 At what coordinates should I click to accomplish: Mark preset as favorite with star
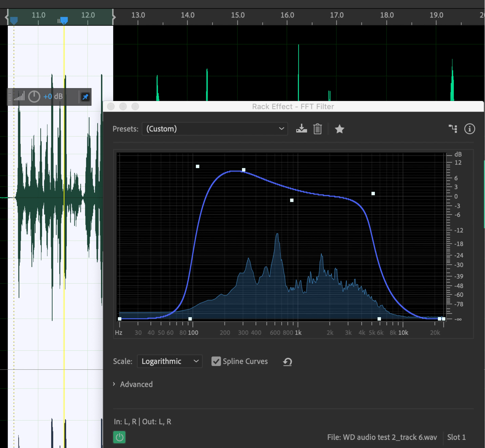pyautogui.click(x=339, y=129)
